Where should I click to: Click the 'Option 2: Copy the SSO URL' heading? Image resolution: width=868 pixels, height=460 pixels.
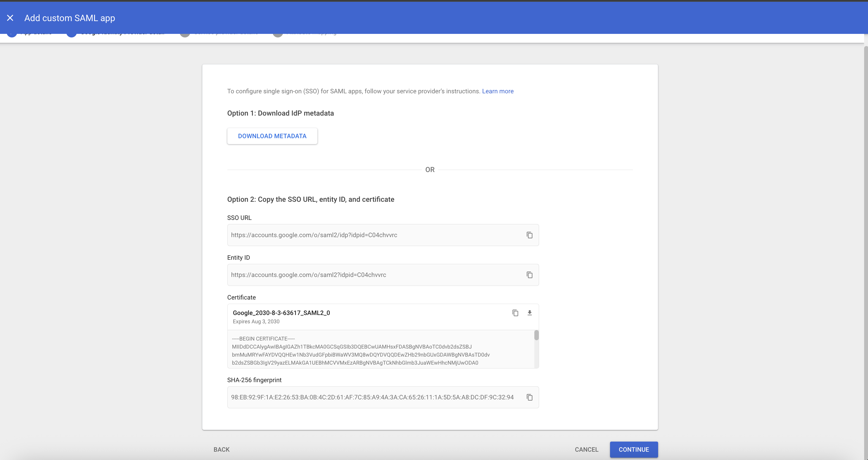(x=311, y=199)
